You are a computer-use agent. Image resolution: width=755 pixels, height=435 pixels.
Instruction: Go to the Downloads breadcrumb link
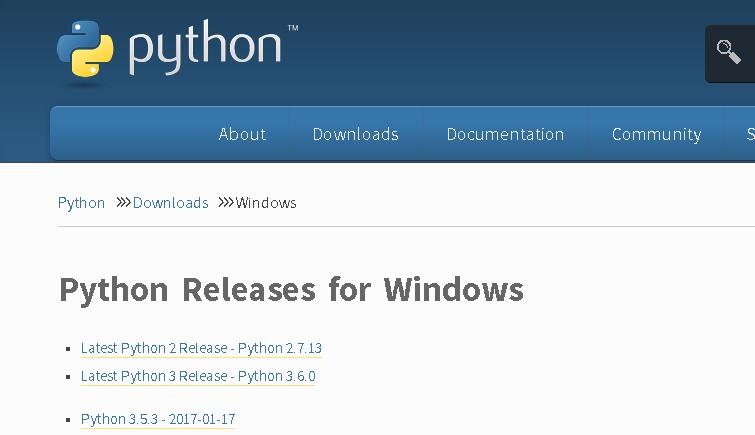click(x=170, y=203)
